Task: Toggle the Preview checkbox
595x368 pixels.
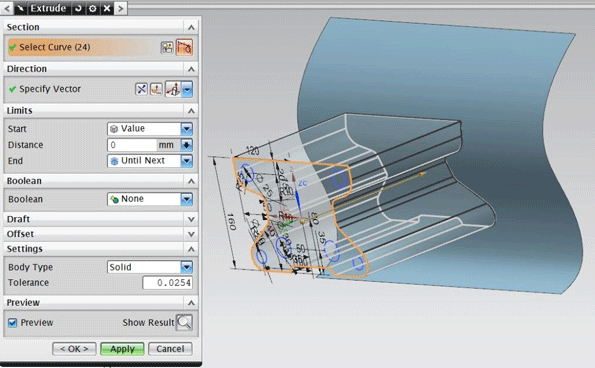Action: click(x=13, y=323)
